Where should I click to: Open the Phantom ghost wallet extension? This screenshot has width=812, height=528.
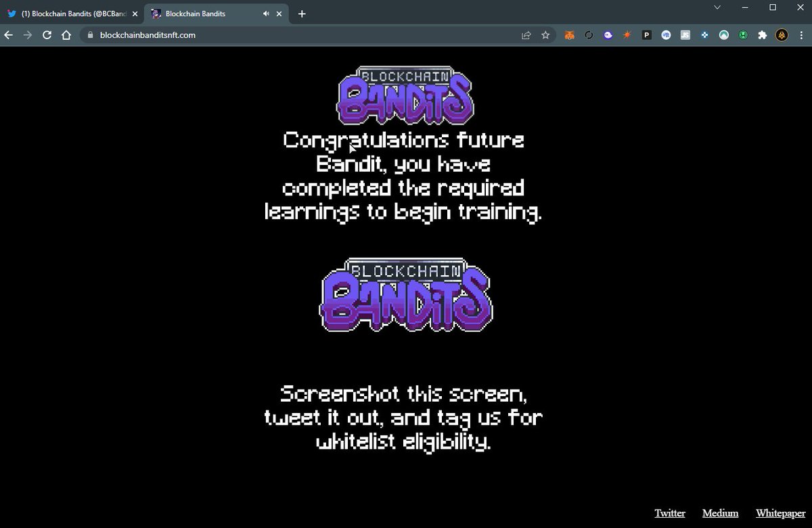coord(608,35)
